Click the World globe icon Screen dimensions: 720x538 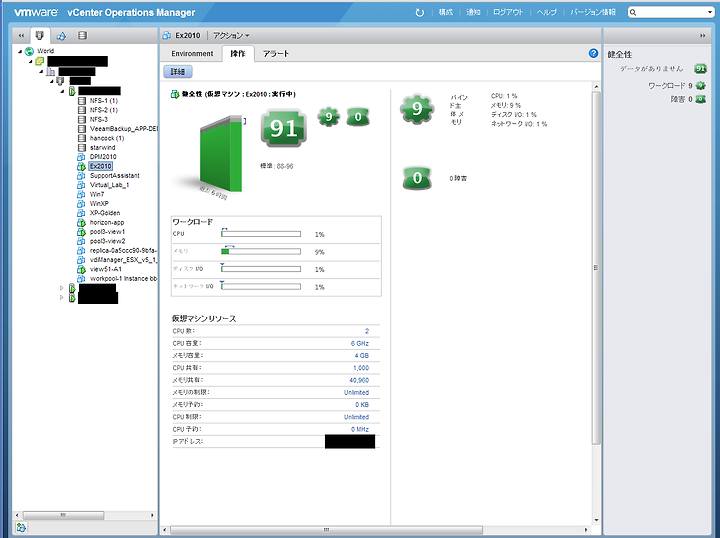tap(29, 51)
